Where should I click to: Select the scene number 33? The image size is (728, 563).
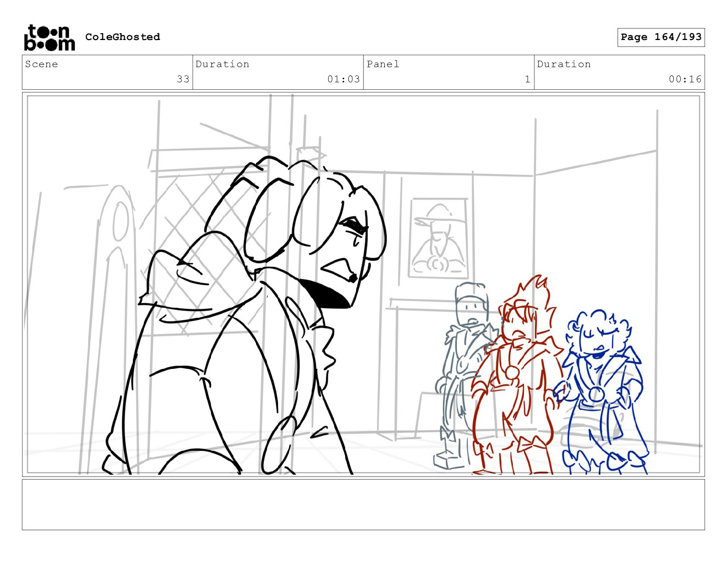tap(183, 79)
